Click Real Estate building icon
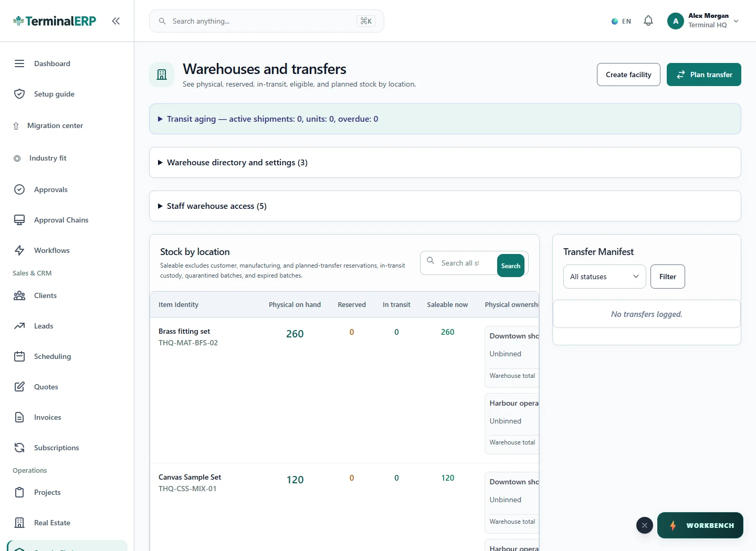 pyautogui.click(x=19, y=523)
